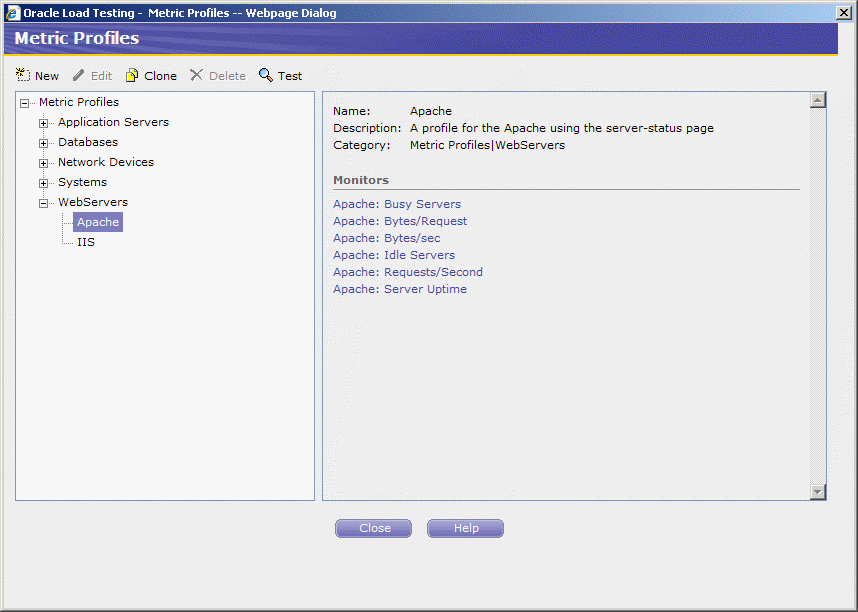The height and width of the screenshot is (612, 858).
Task: Open Apache: Requests/Second monitor
Action: [x=408, y=272]
